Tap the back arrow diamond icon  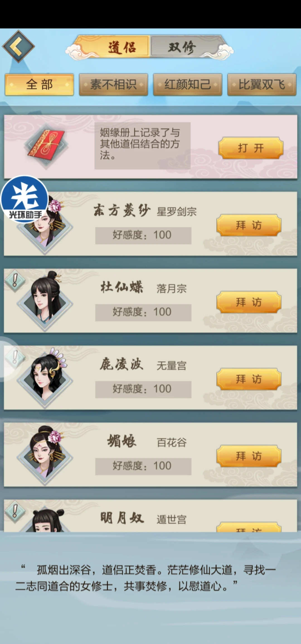18,46
